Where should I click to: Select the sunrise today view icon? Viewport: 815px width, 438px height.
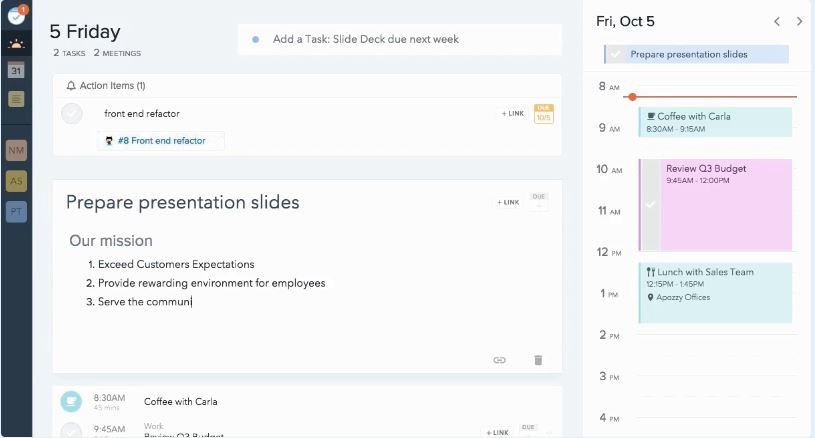[x=16, y=44]
